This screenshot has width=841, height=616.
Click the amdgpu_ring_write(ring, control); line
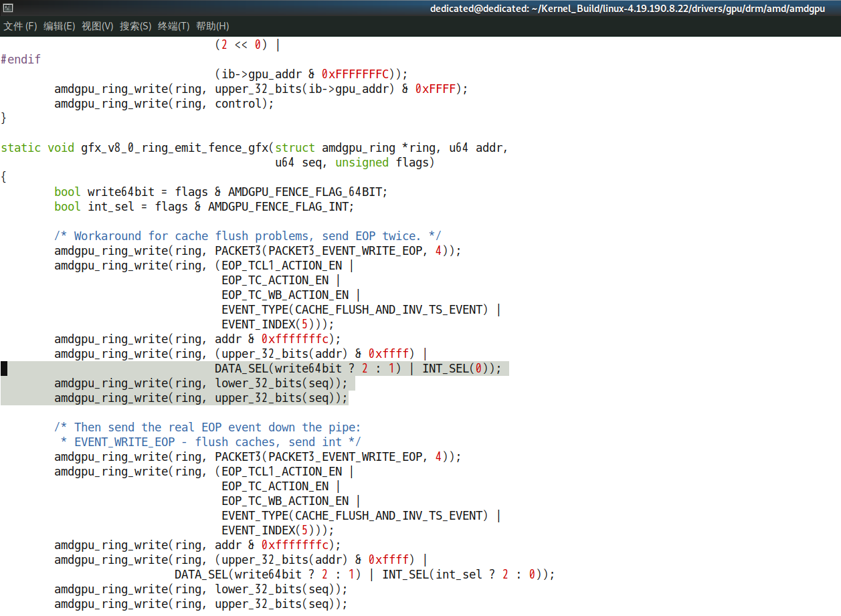click(164, 104)
